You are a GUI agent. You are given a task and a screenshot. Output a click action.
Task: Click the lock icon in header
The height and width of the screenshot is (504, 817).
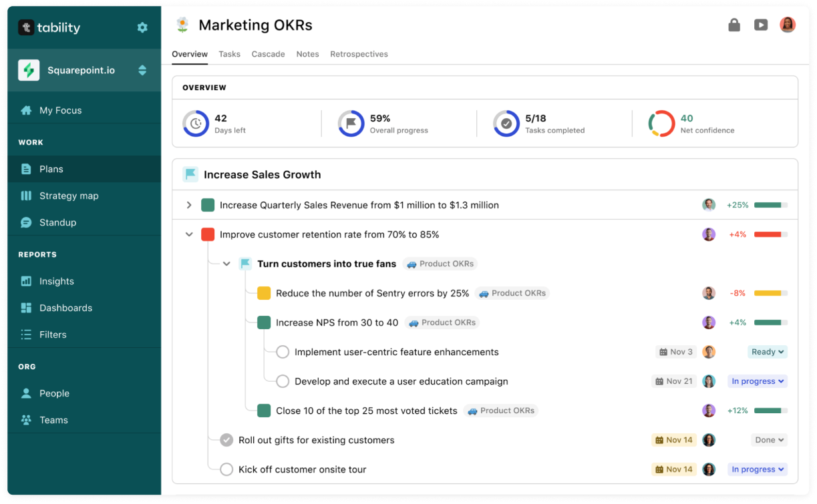pyautogui.click(x=734, y=25)
